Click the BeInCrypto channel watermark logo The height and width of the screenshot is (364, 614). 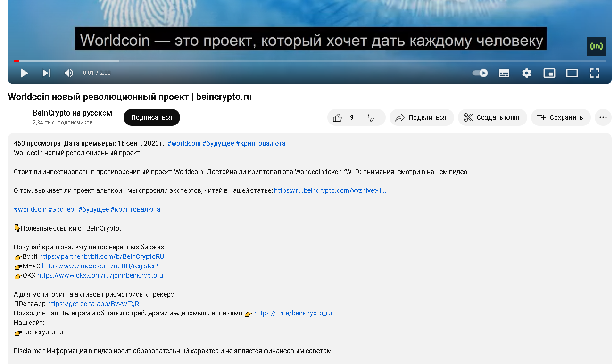(x=597, y=46)
